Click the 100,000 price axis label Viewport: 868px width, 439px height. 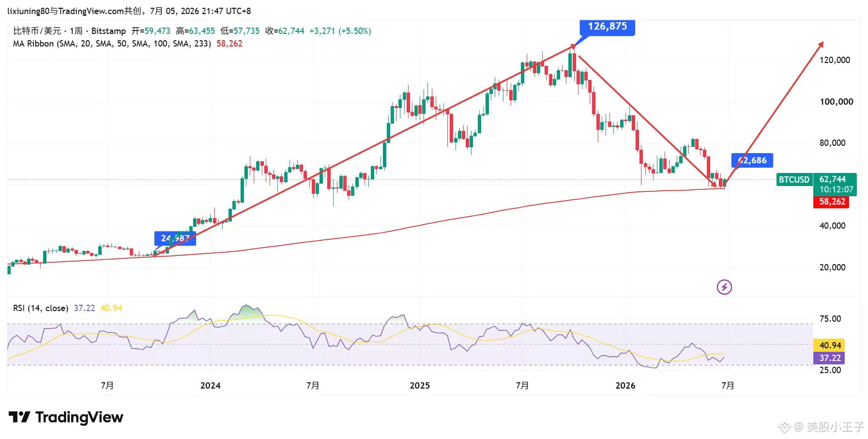(836, 102)
